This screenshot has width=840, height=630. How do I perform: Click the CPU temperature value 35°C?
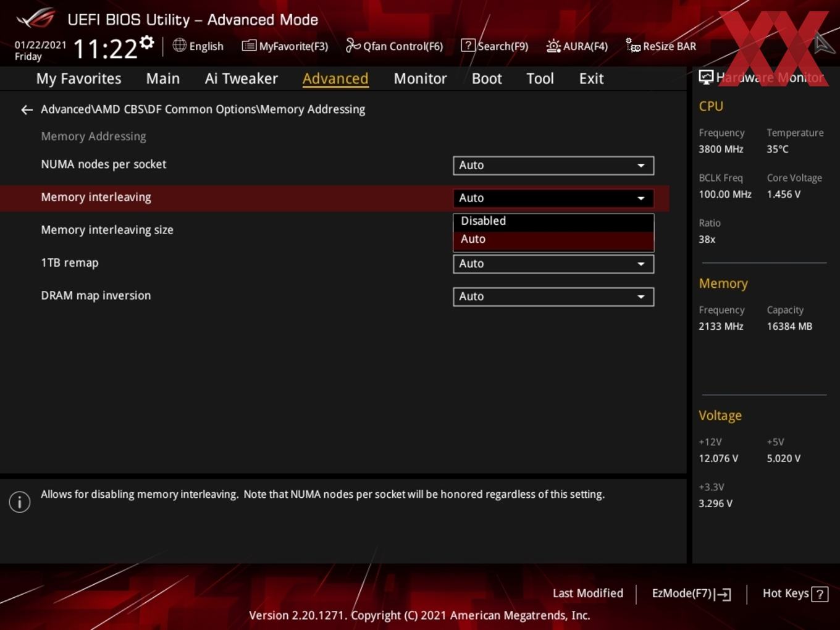(x=778, y=149)
